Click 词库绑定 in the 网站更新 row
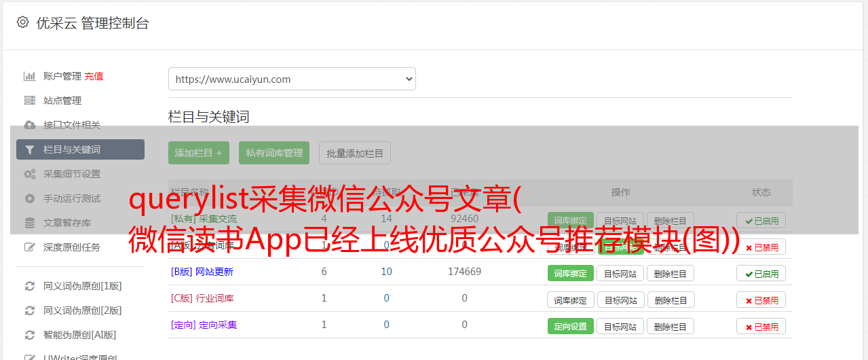This screenshot has height=360, width=868. coord(571,273)
